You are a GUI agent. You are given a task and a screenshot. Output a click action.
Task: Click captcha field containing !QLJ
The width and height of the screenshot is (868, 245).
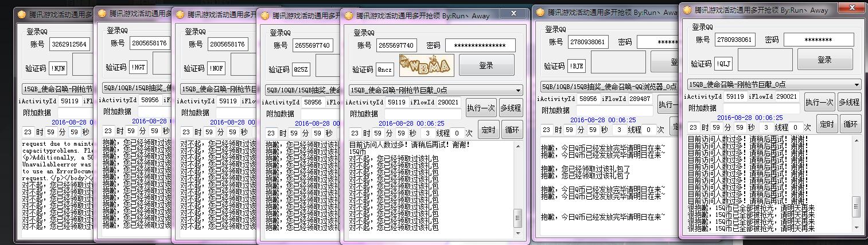[723, 64]
